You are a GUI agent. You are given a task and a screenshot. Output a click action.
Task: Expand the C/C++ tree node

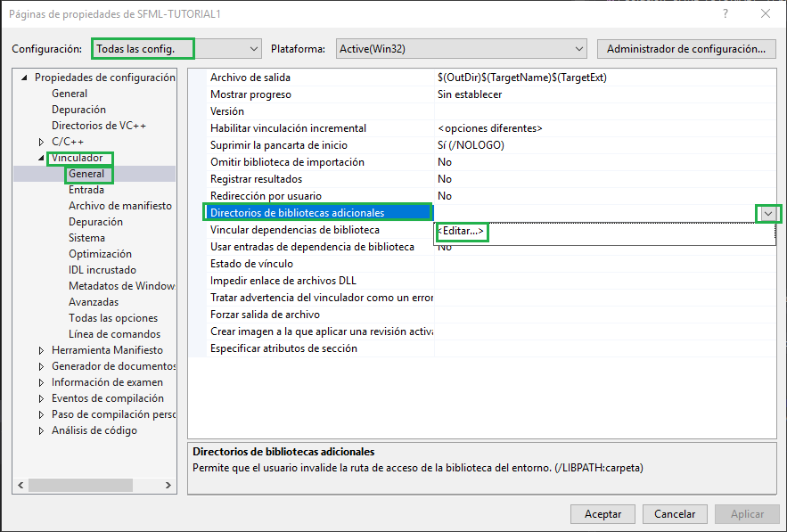[x=40, y=141]
